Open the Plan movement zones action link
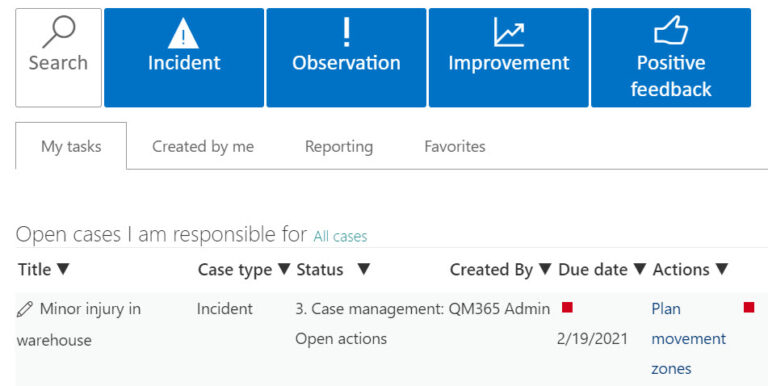Image resolution: width=768 pixels, height=386 pixels. point(689,338)
